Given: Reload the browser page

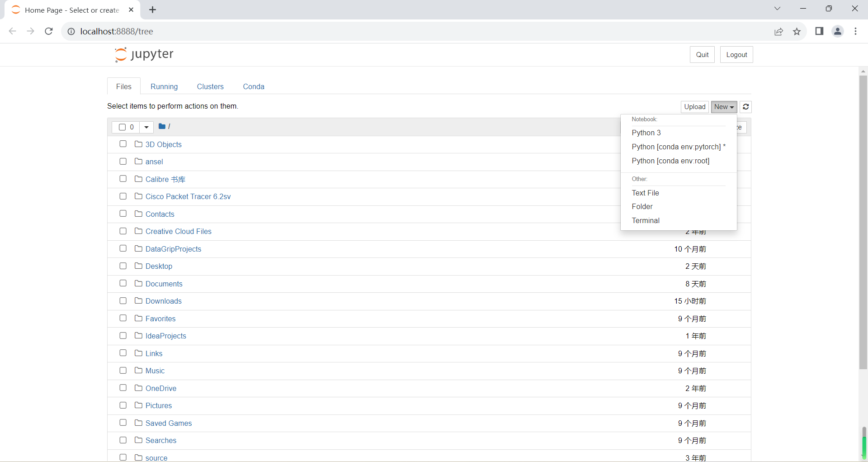Looking at the screenshot, I should pyautogui.click(x=49, y=31).
